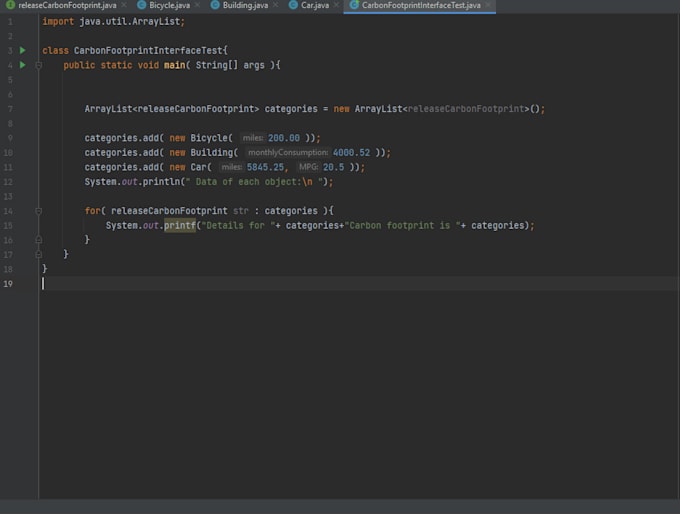This screenshot has height=514, width=680.
Task: Click fold end marker on line 17
Action: (39, 254)
